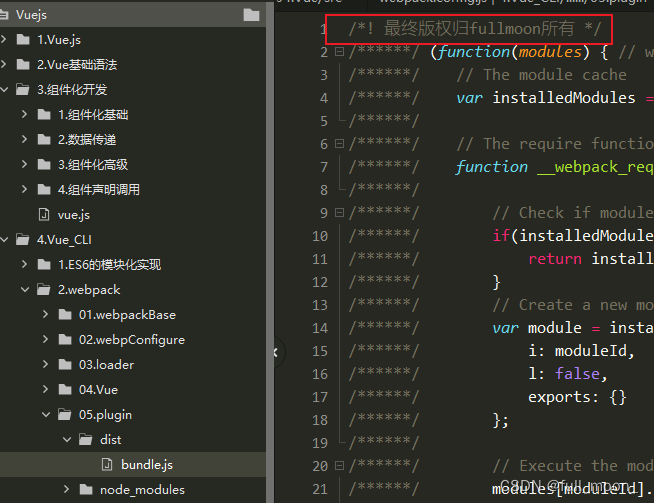The width and height of the screenshot is (654, 503).
Task: Expand the 1.Vue.js folder arrow
Action: point(4,39)
